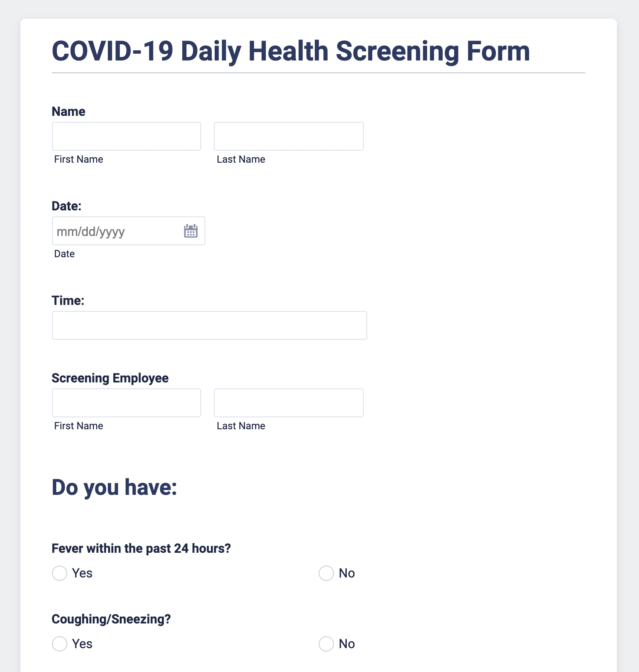Image resolution: width=639 pixels, height=672 pixels.
Task: Select No radio for Coughing/Sneezing
Action: pos(326,644)
